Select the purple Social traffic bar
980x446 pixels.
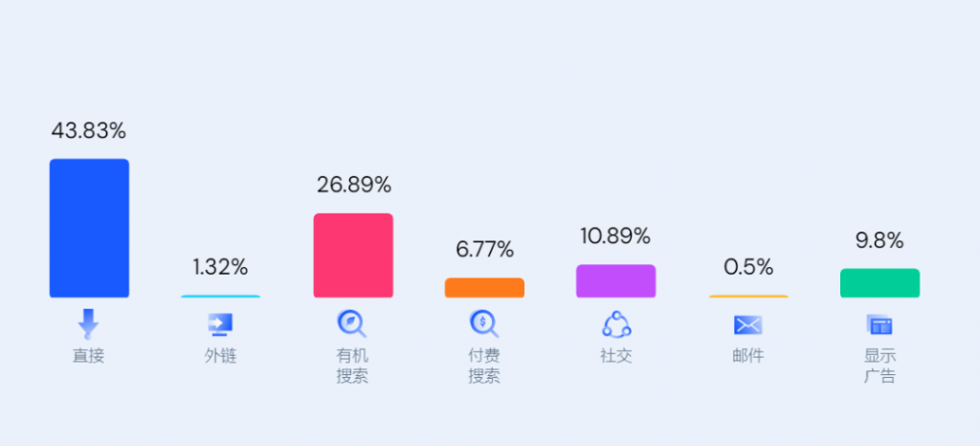point(615,280)
